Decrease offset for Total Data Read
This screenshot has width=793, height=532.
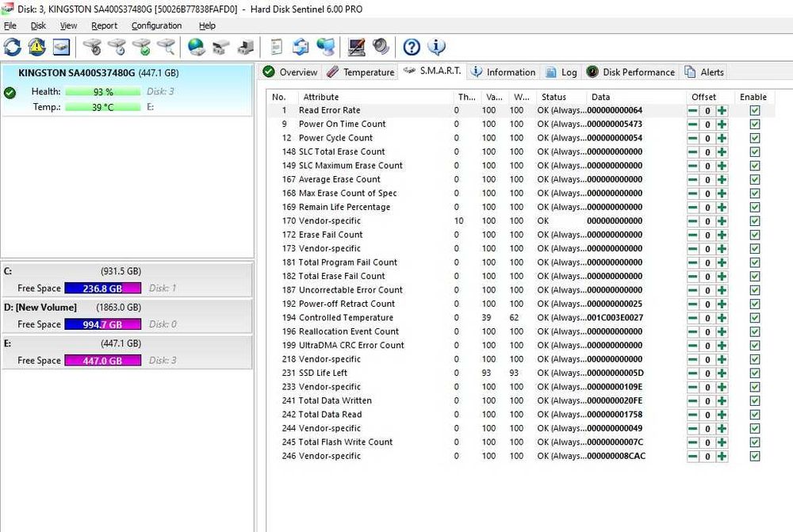click(x=693, y=415)
